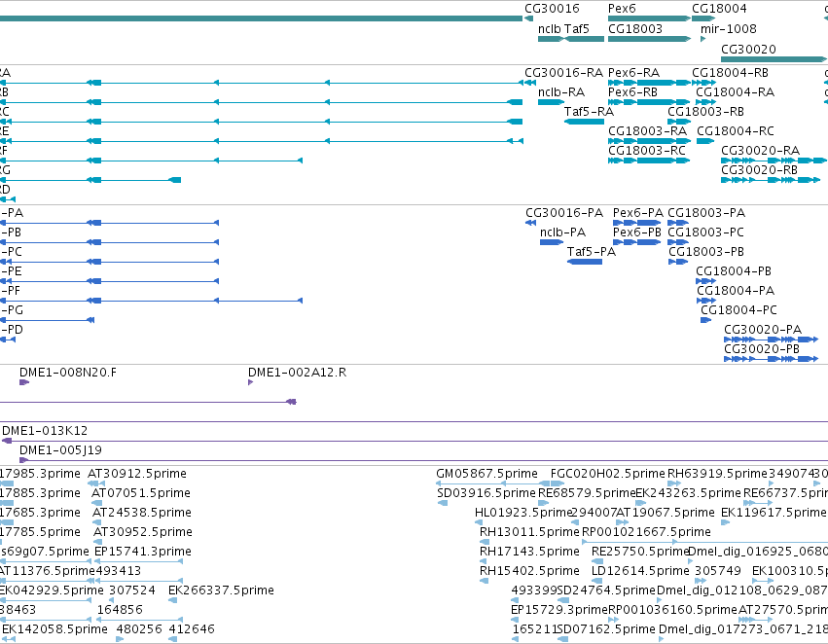Select the EK266337.5prime EST label
The width and height of the screenshot is (828, 644).
coord(221,590)
